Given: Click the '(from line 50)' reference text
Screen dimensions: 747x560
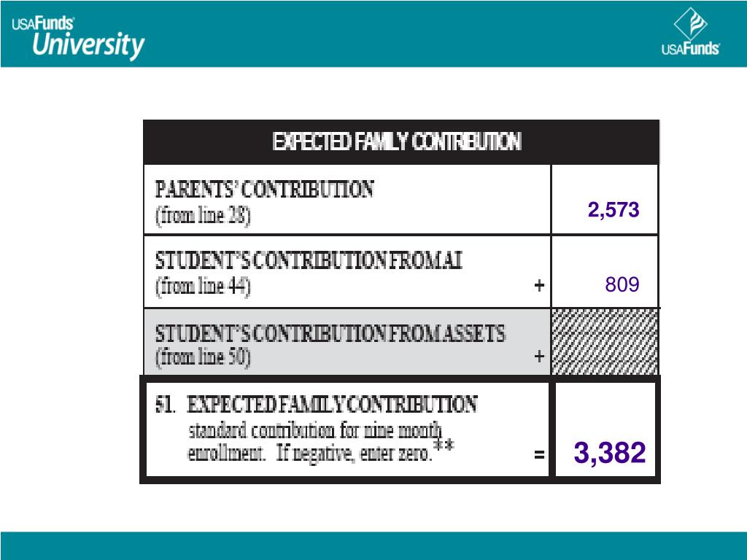Looking at the screenshot, I should (x=203, y=357).
